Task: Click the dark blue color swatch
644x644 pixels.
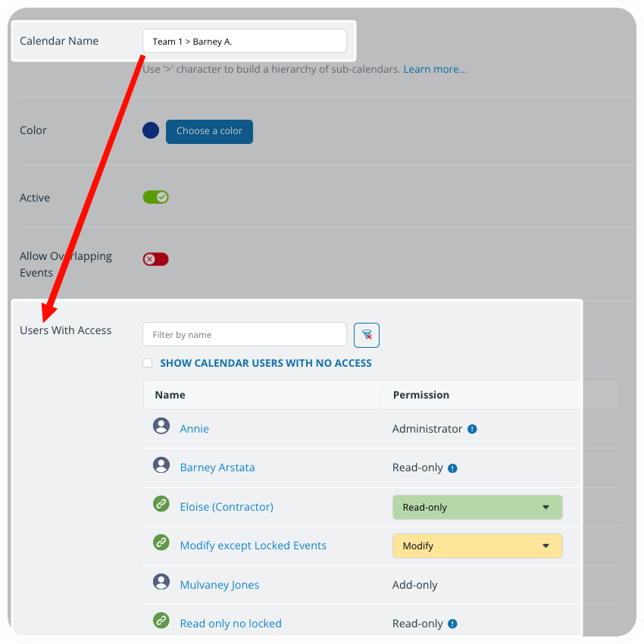Action: click(x=151, y=130)
